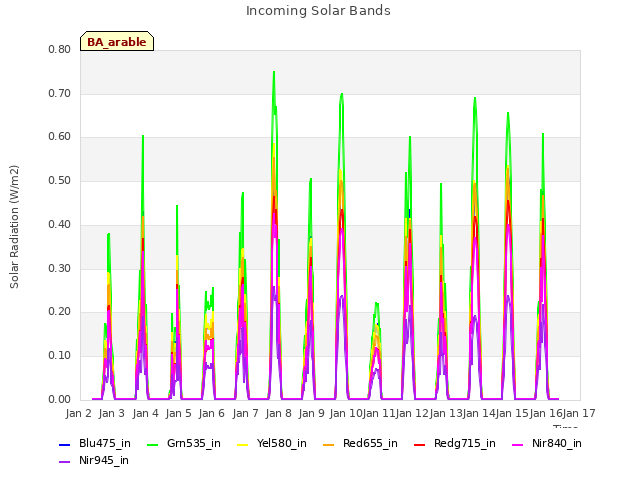Click the Jan 11 x-axis label
Image resolution: width=640 pixels, height=480 pixels.
click(379, 413)
